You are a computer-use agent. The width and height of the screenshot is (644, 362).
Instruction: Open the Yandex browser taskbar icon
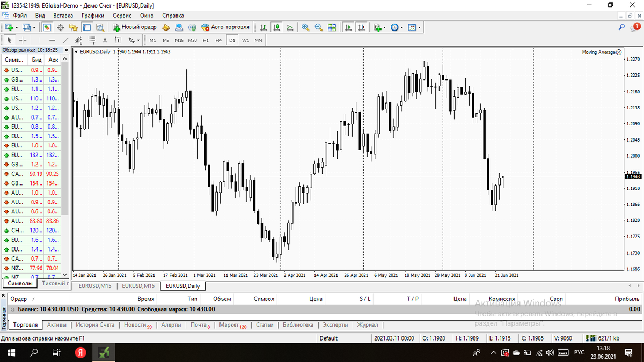[80, 352]
